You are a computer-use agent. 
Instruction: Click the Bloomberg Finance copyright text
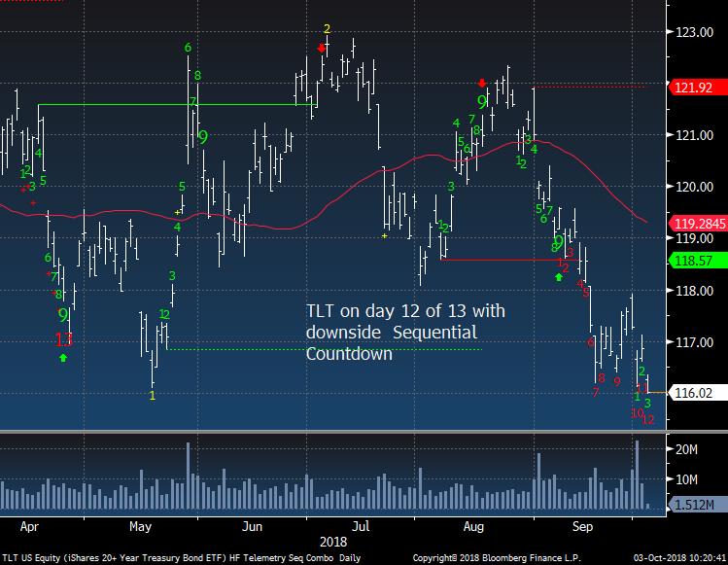(x=497, y=558)
